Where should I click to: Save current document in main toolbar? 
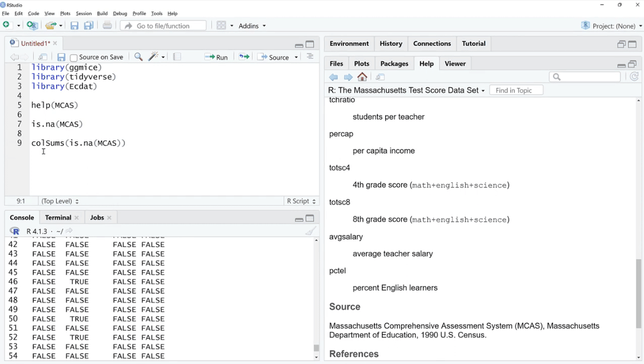click(x=74, y=26)
